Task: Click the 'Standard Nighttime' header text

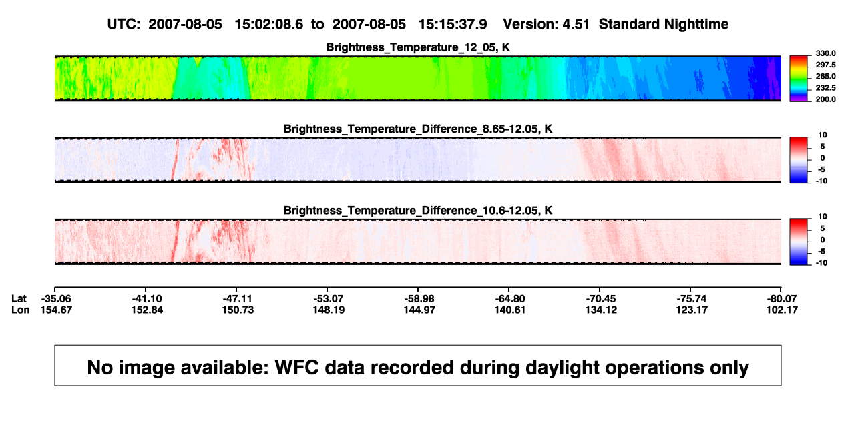Action: [664, 24]
